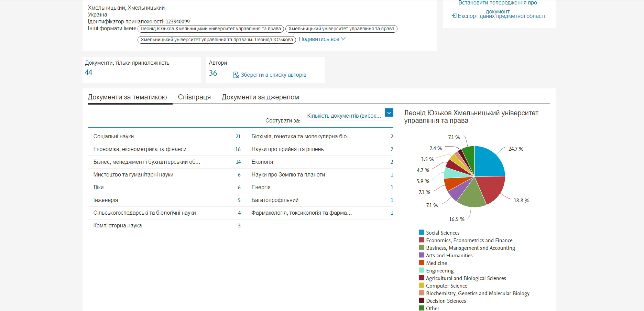Viewport: 644px width, 311px height.
Task: Open 6 documents for 'Мистецтво та гуманітарні науки'
Action: point(239,174)
